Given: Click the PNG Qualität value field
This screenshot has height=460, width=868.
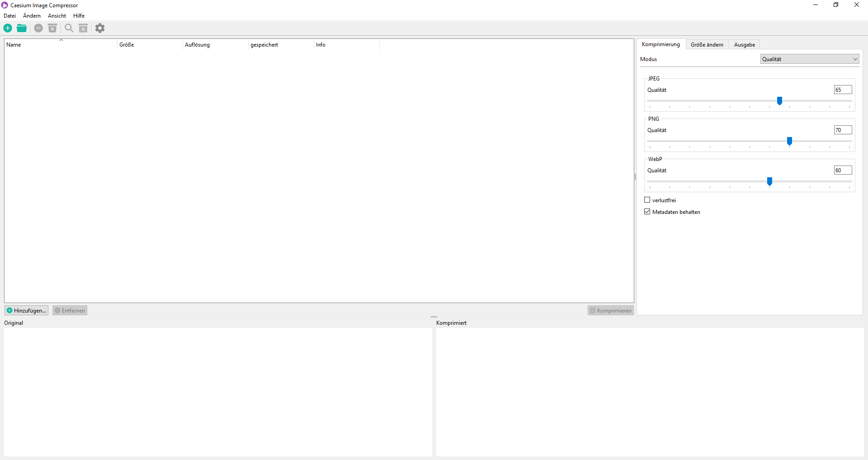Looking at the screenshot, I should (x=843, y=130).
